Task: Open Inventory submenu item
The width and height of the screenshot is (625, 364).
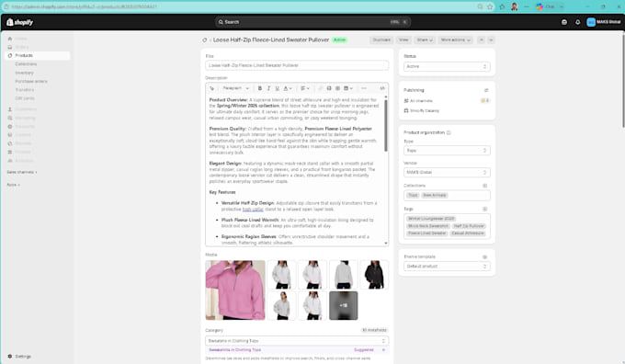Action: pos(24,73)
